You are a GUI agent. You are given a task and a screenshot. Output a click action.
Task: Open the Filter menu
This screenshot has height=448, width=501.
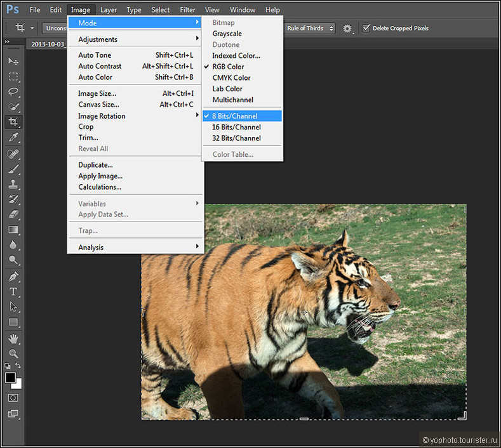coord(187,10)
